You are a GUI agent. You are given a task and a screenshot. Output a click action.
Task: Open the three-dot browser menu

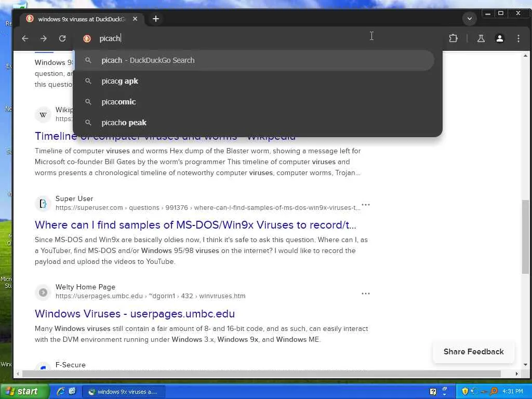coord(518,38)
